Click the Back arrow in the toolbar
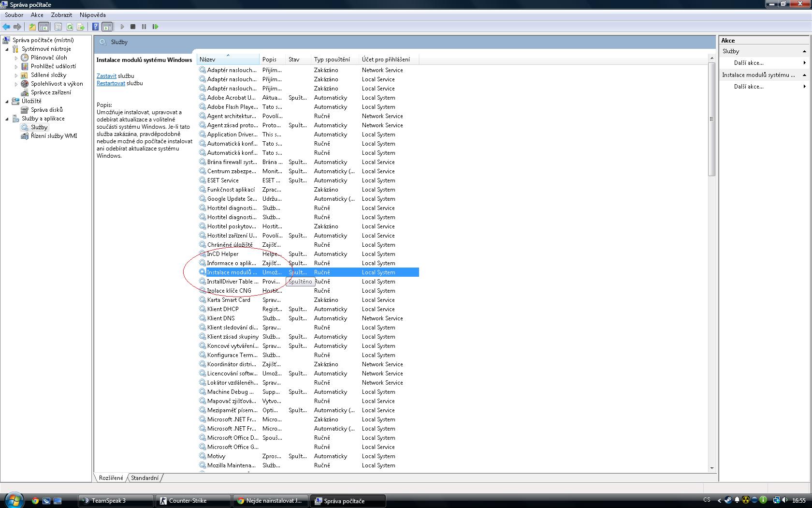Image resolution: width=812 pixels, height=508 pixels. pyautogui.click(x=6, y=27)
